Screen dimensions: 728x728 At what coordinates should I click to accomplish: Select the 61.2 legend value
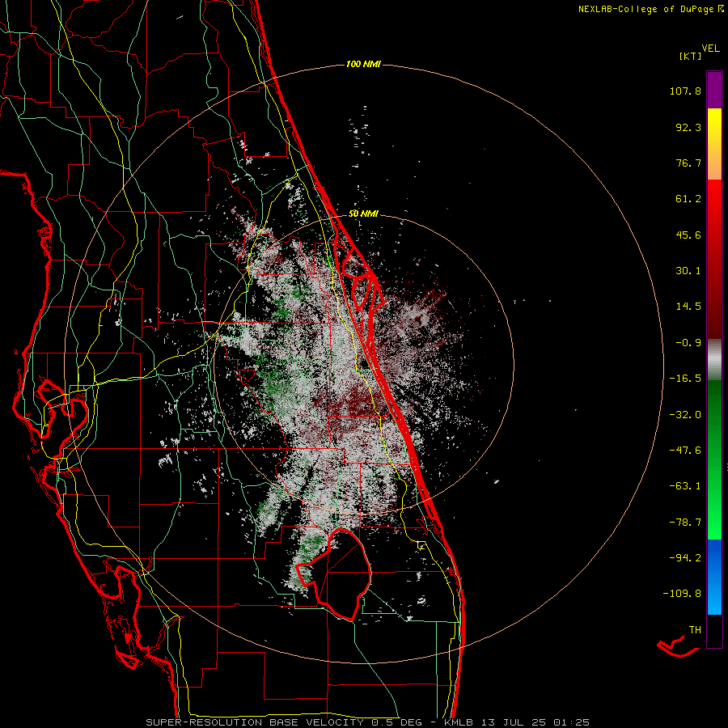tap(688, 199)
